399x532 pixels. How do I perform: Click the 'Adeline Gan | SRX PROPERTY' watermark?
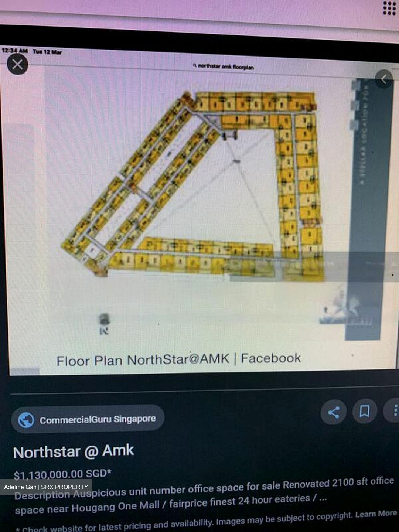(46, 487)
